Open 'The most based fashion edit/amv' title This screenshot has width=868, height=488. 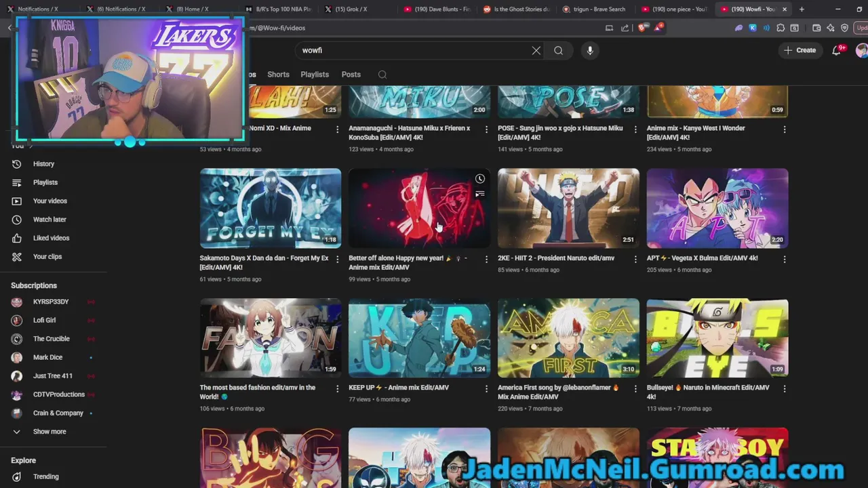(258, 392)
